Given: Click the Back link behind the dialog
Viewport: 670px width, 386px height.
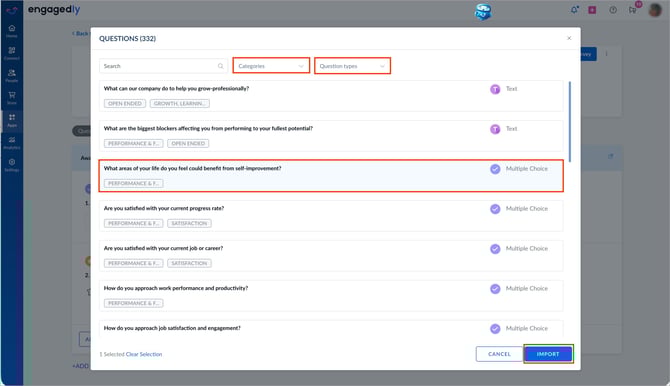Looking at the screenshot, I should click(80, 33).
